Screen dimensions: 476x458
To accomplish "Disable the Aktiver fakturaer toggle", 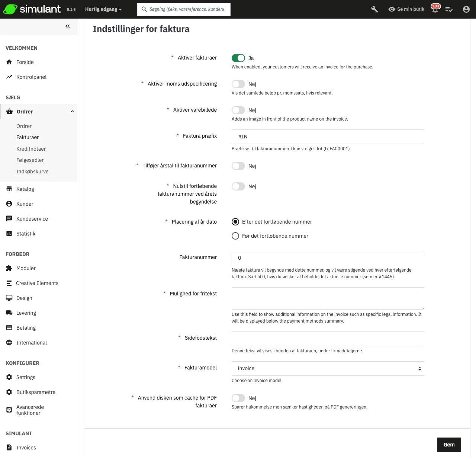I will 238,58.
